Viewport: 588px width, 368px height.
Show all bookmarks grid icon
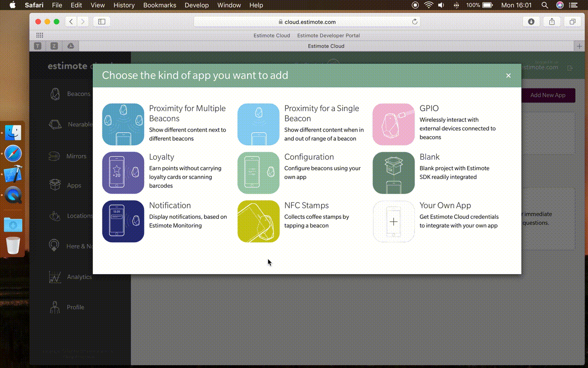point(40,35)
